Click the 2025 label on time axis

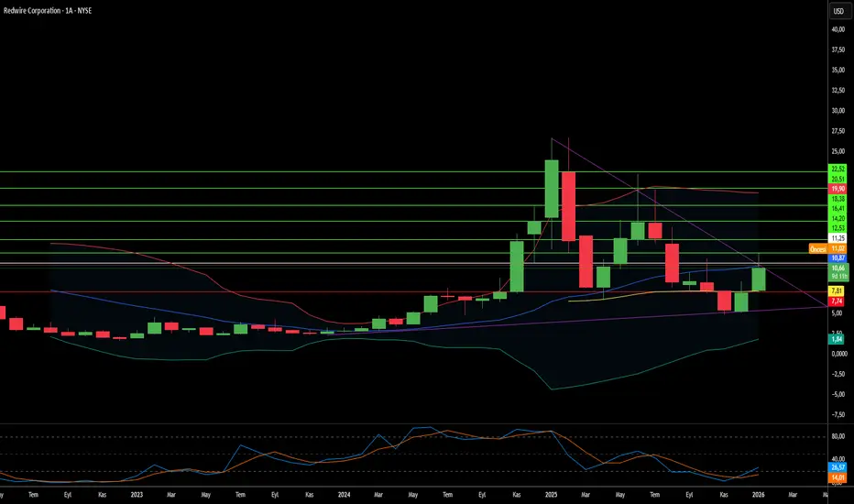(552, 495)
